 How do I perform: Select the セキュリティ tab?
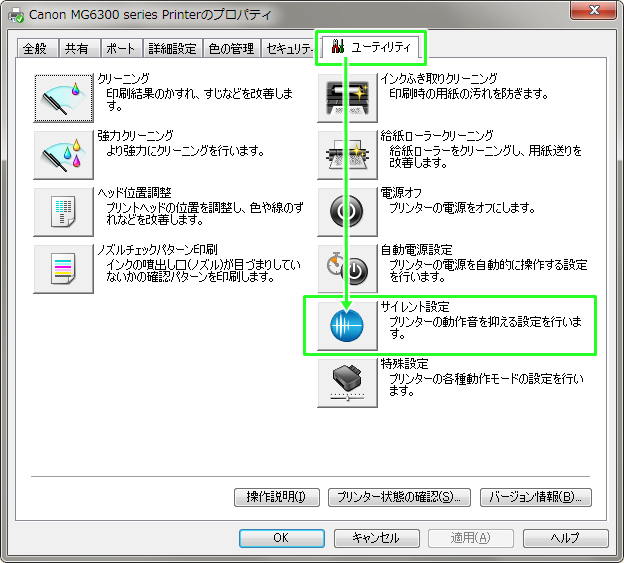[x=289, y=48]
